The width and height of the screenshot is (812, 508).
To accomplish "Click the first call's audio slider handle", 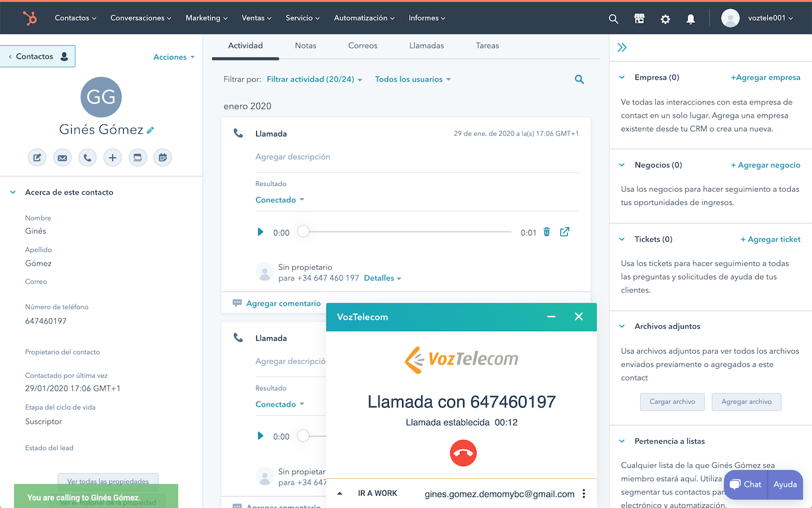I will click(303, 232).
